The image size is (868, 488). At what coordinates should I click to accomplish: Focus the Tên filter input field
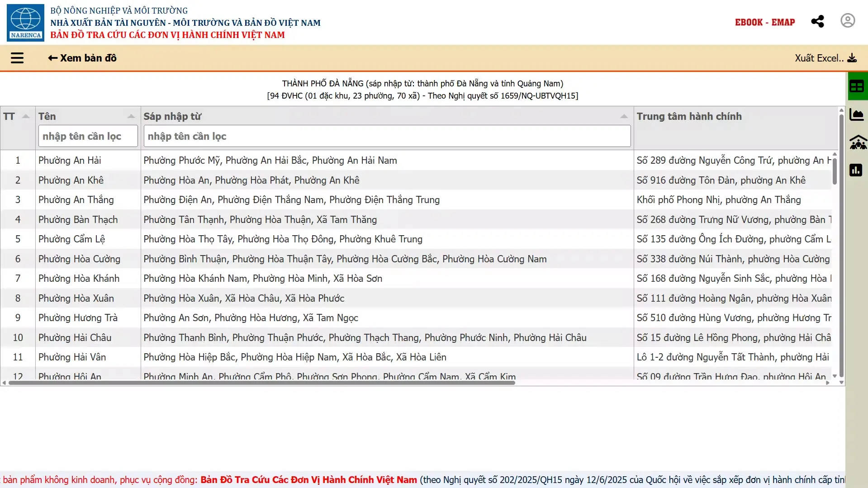pyautogui.click(x=88, y=136)
